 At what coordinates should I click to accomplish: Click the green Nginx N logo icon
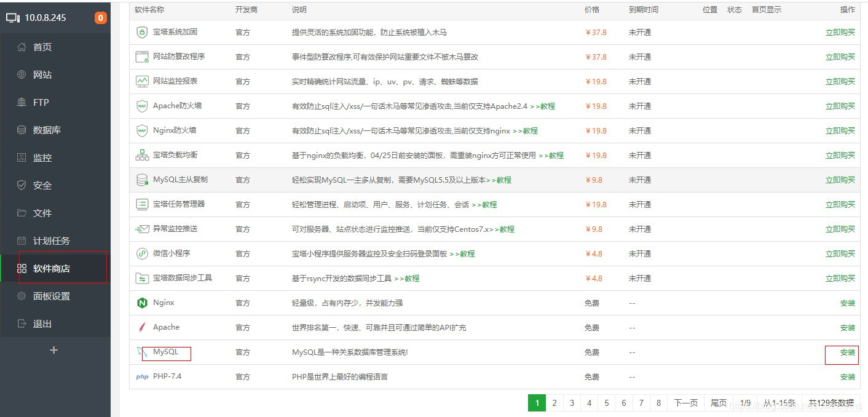click(x=142, y=303)
